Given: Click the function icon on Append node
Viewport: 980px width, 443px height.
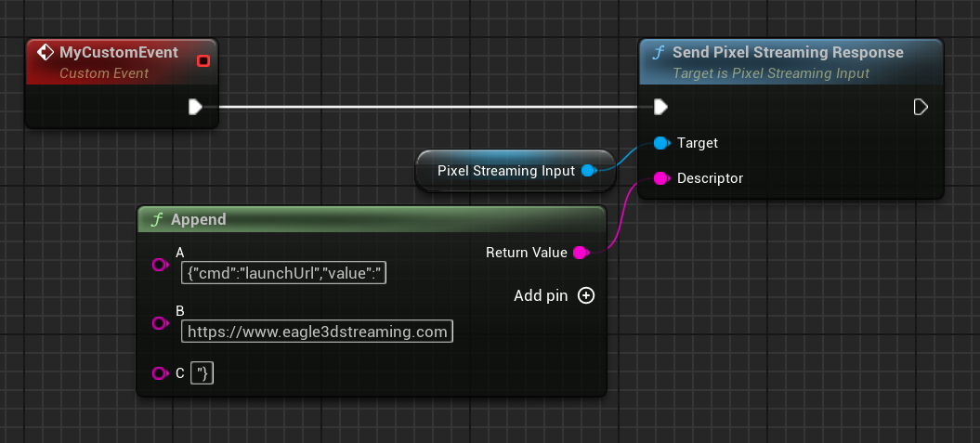Looking at the screenshot, I should pos(157,220).
